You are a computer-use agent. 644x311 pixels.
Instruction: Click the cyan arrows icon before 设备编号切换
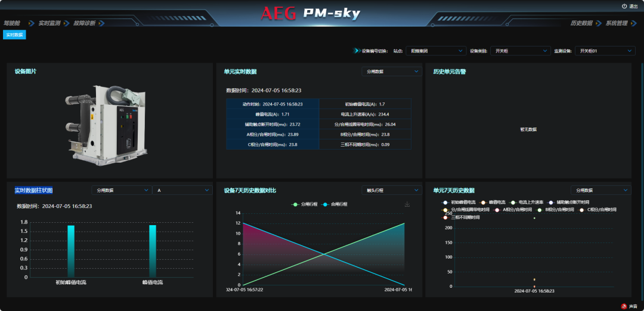coord(357,51)
